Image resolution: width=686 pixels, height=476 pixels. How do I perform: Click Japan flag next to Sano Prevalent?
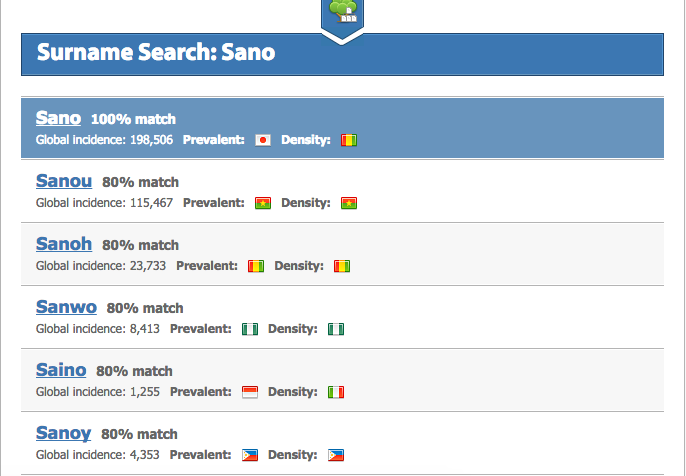263,140
